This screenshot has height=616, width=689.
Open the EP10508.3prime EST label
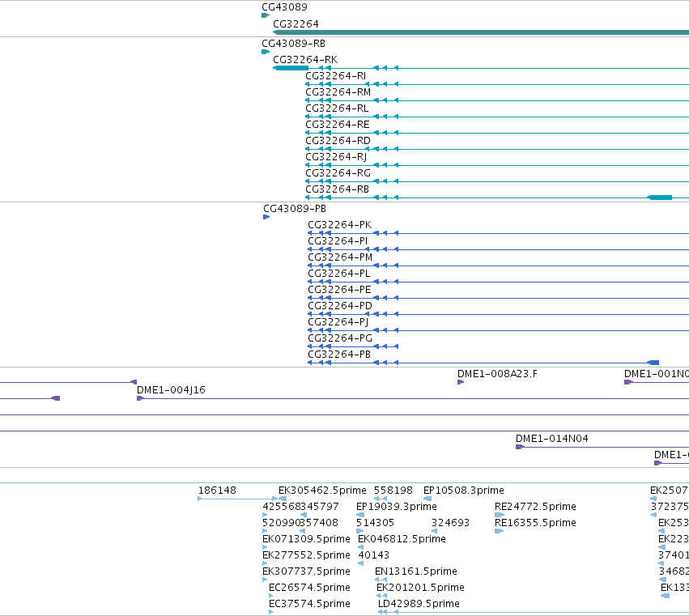tap(464, 491)
